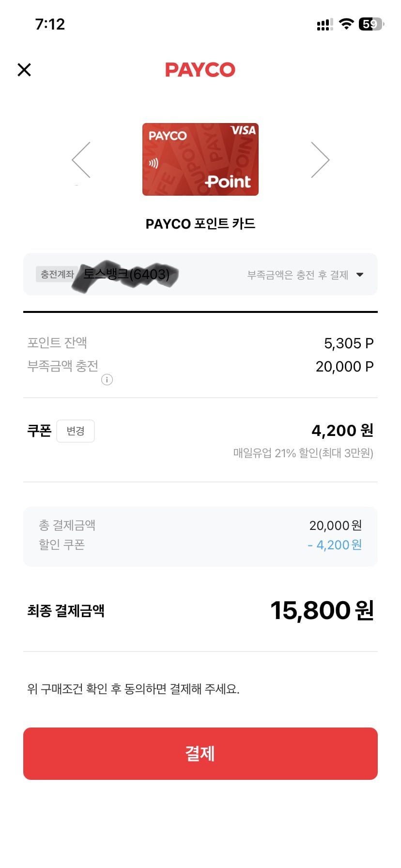Tap the red 결제 pay button
Image resolution: width=401 pixels, height=868 pixels.
point(200,753)
